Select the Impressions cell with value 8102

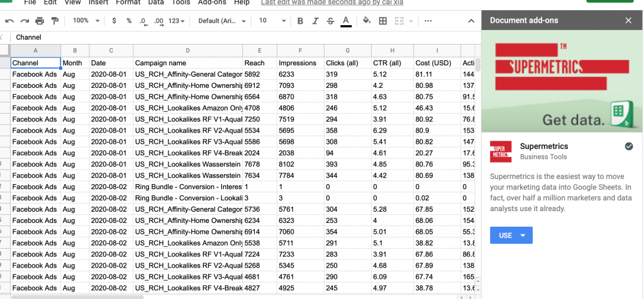[300, 164]
